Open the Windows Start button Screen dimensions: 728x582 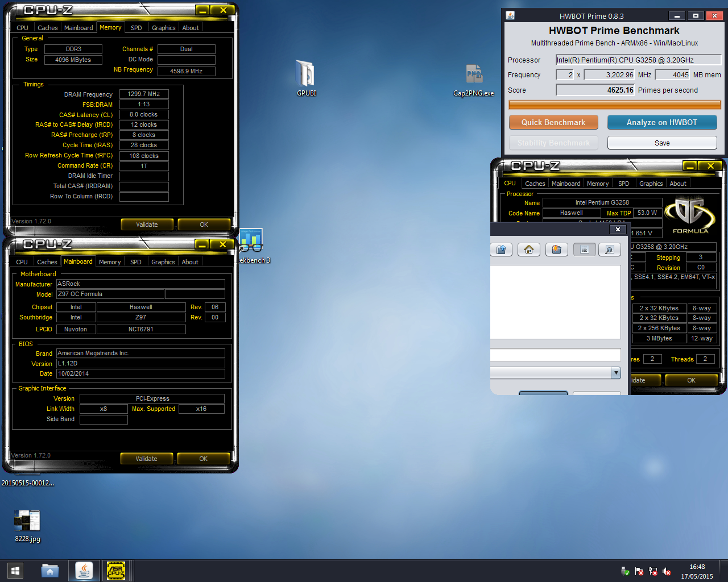coord(15,571)
